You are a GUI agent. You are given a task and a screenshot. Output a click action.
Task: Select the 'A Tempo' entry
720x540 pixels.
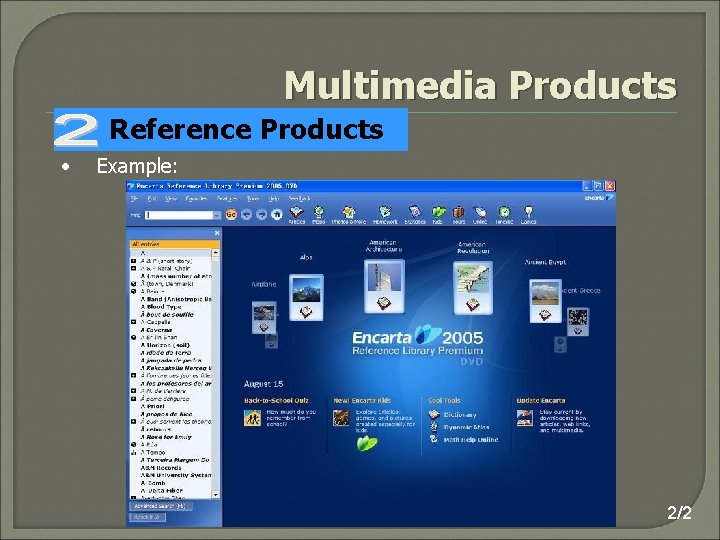pyautogui.click(x=153, y=452)
